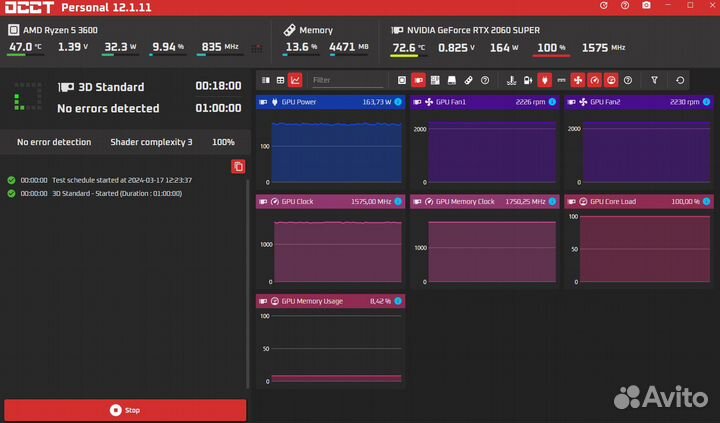Image resolution: width=720 pixels, height=423 pixels.
Task: Open info for the GPU Clock graph
Action: [x=398, y=201]
